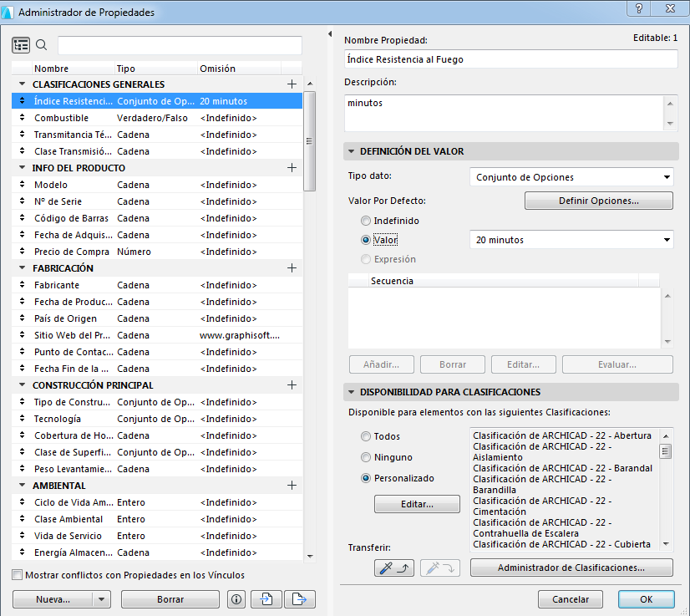Grab reorder handle of Nº de Serie row

[x=22, y=201]
